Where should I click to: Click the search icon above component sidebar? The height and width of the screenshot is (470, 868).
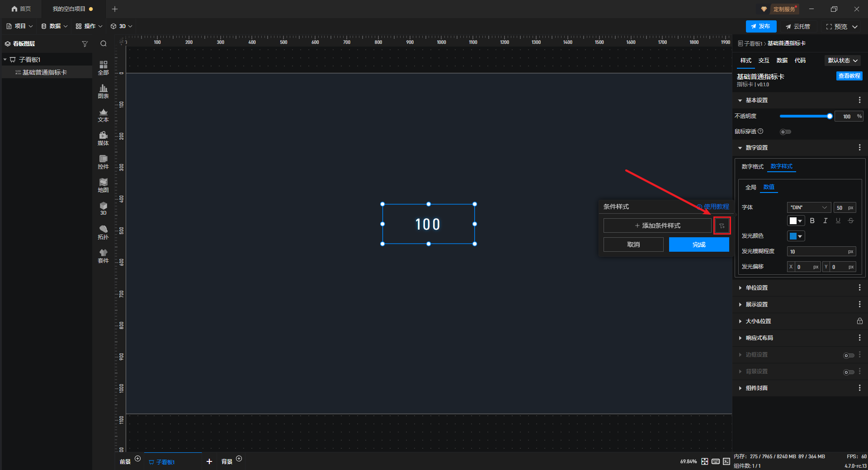pyautogui.click(x=104, y=44)
